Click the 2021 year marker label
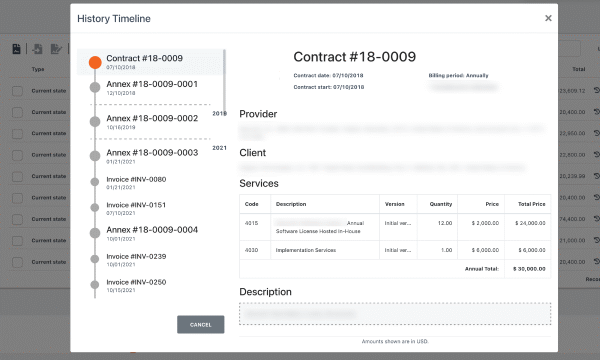 coord(219,148)
